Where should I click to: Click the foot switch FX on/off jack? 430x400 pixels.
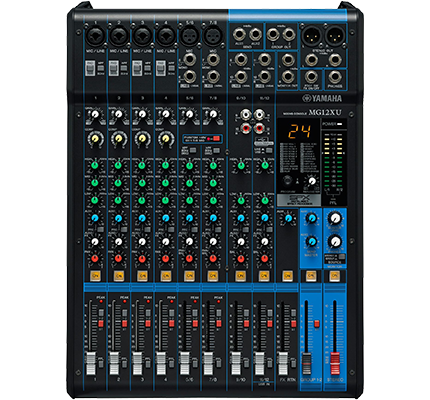(311, 77)
